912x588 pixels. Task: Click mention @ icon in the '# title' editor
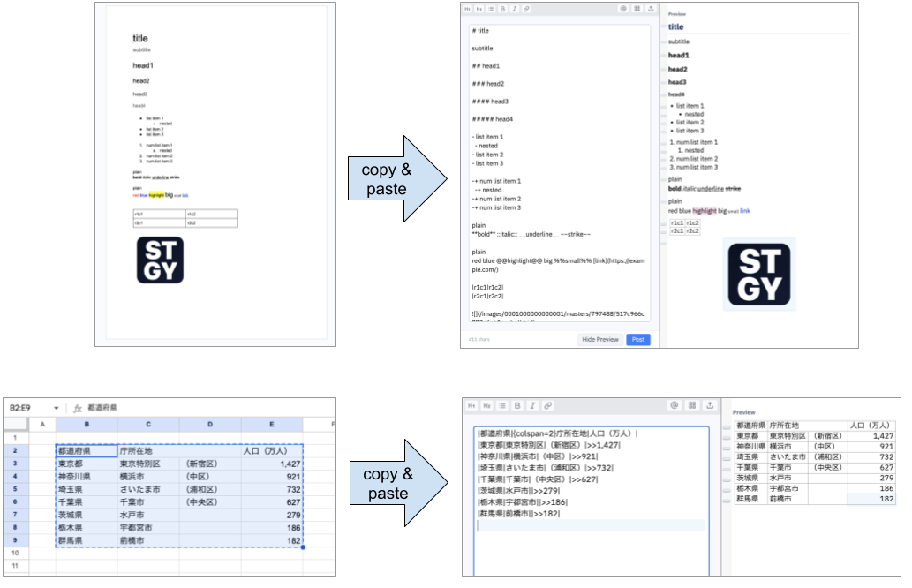[623, 9]
